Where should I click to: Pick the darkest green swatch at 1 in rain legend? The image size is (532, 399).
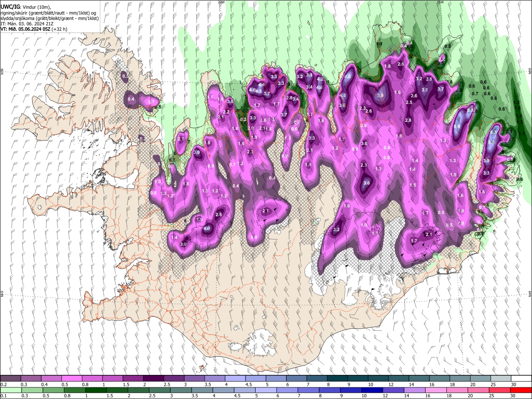(96, 390)
